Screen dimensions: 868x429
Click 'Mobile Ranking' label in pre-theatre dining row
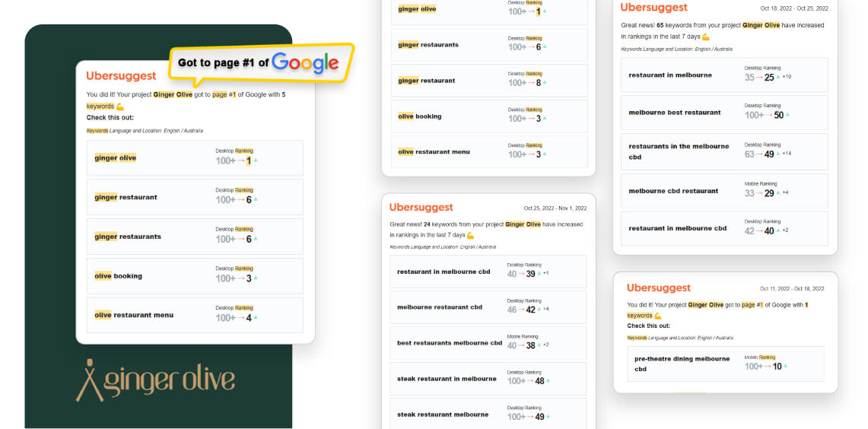click(760, 357)
